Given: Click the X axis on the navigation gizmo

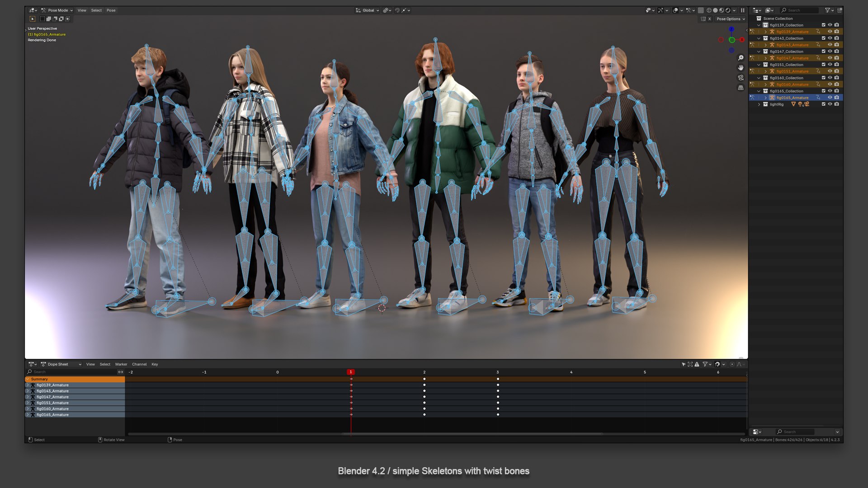Looking at the screenshot, I should pos(742,40).
